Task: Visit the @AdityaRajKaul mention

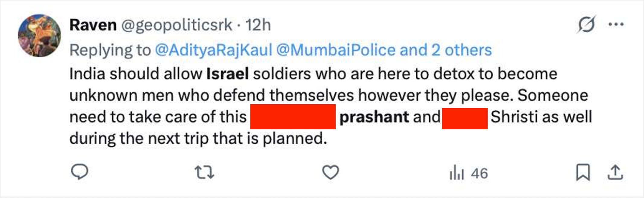Action: (214, 50)
